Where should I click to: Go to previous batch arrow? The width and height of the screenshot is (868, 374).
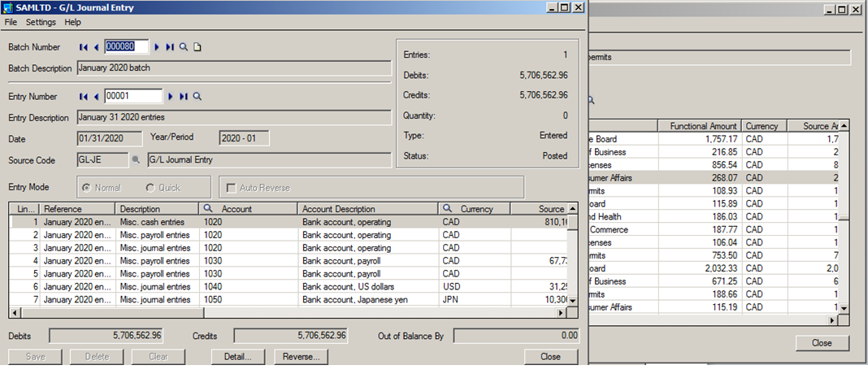point(97,47)
